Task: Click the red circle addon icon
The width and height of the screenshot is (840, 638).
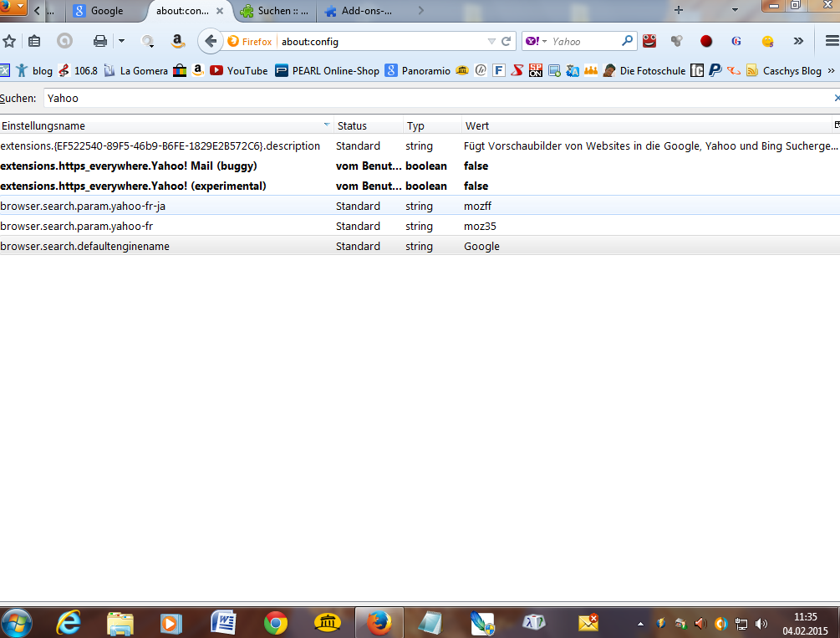Action: 706,41
